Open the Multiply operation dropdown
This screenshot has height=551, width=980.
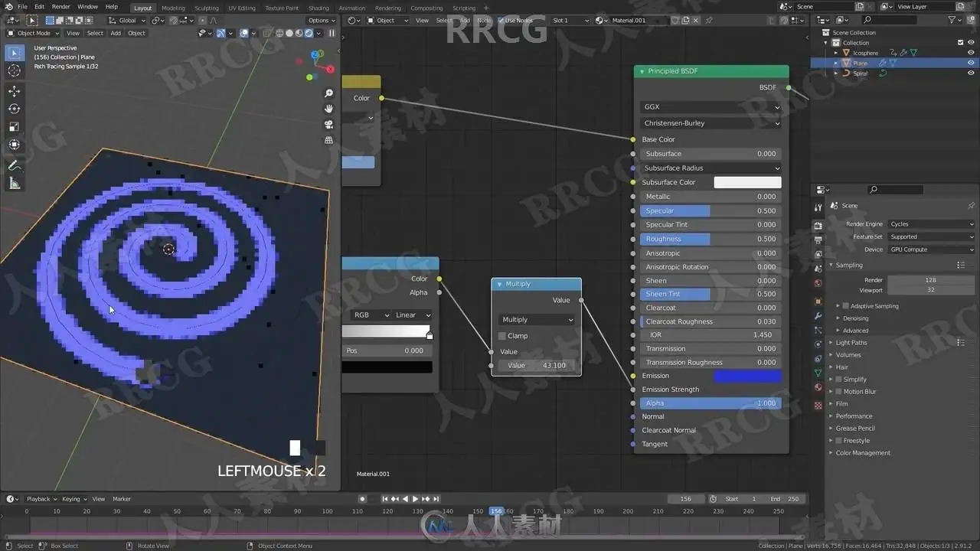536,320
